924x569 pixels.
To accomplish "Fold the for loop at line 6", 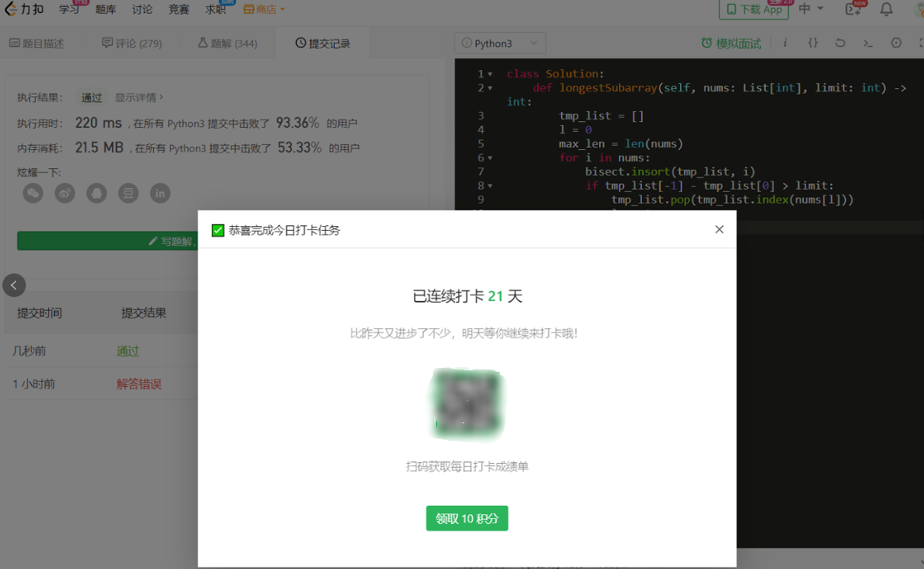I will tap(490, 158).
